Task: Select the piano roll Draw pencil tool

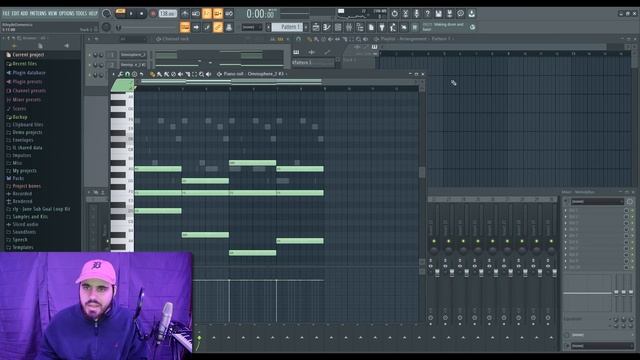Action: tap(152, 74)
